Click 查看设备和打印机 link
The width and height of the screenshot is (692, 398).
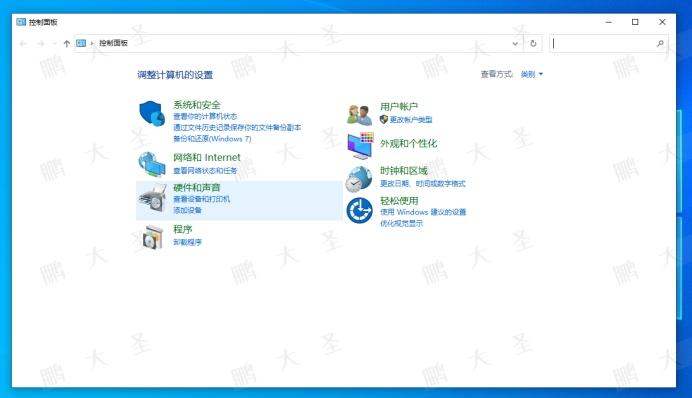[202, 199]
